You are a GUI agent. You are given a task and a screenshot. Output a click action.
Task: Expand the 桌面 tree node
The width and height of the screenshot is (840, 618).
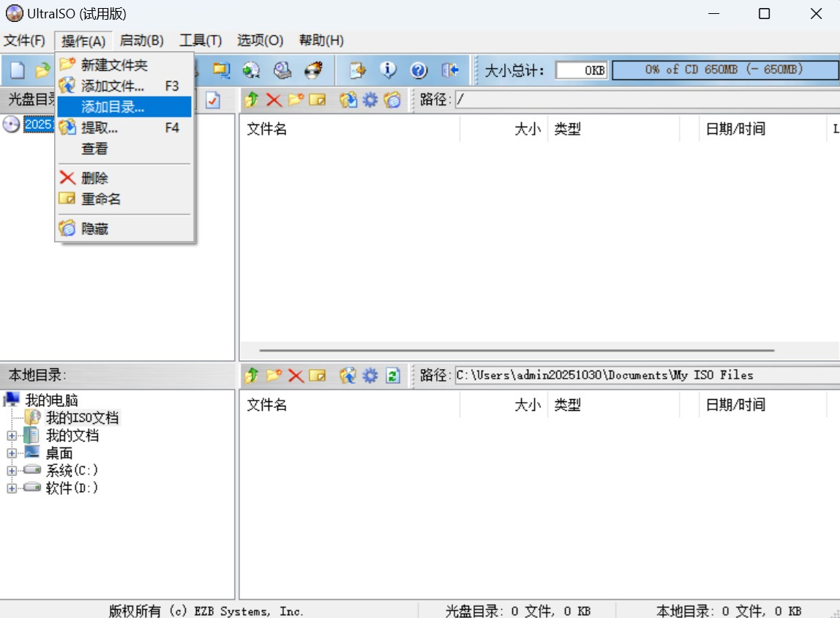coord(12,453)
